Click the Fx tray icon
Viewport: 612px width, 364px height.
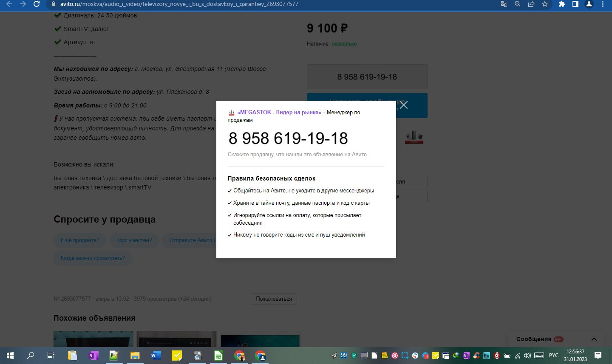pos(487,356)
